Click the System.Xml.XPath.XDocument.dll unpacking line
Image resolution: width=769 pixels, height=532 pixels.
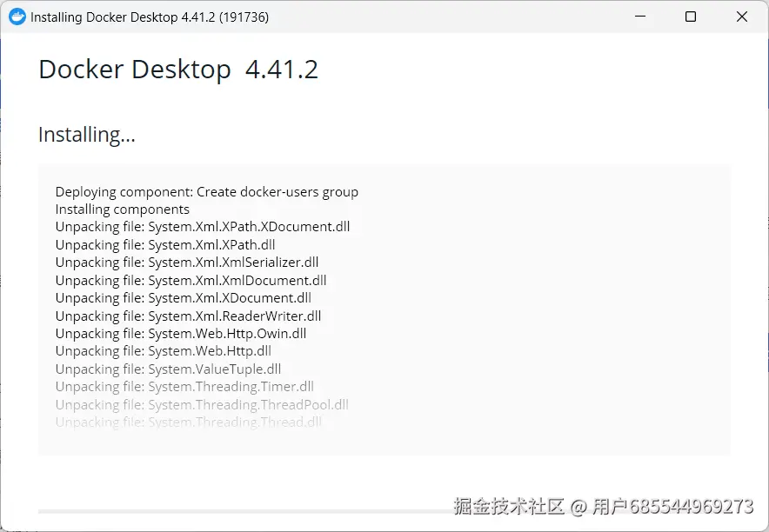click(x=202, y=226)
